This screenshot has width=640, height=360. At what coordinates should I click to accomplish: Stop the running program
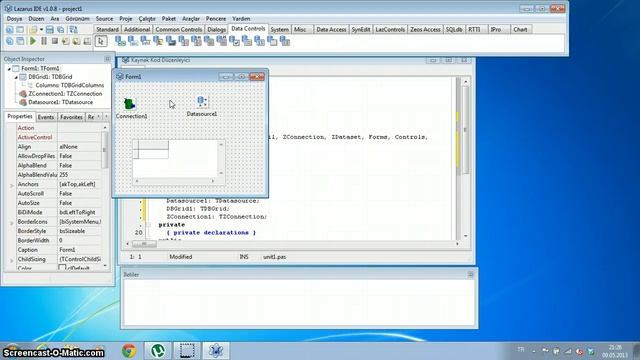(54, 41)
